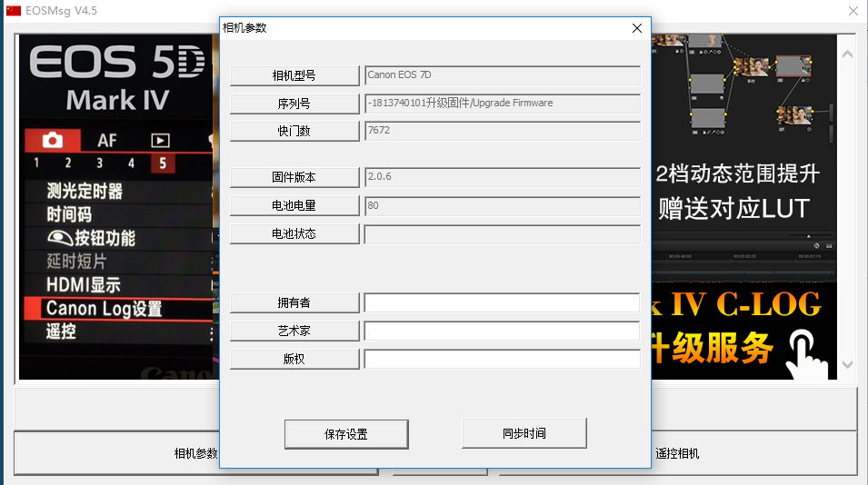Click 相机参数 button in main window

[196, 453]
